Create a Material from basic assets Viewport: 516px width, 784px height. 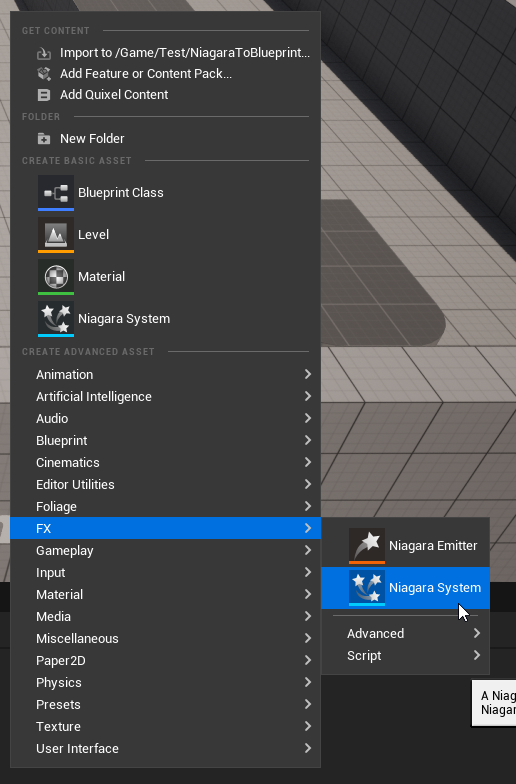pos(165,277)
